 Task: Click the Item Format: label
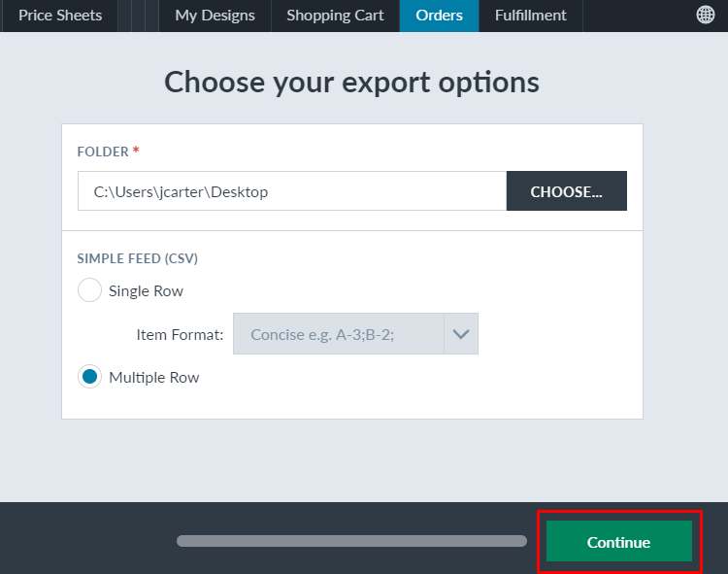pos(180,334)
